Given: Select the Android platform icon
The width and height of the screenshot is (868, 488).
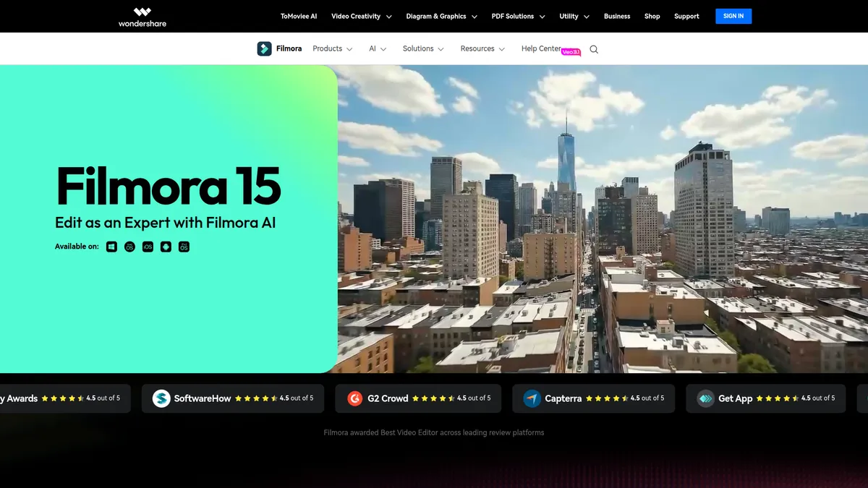Looking at the screenshot, I should coord(166,247).
